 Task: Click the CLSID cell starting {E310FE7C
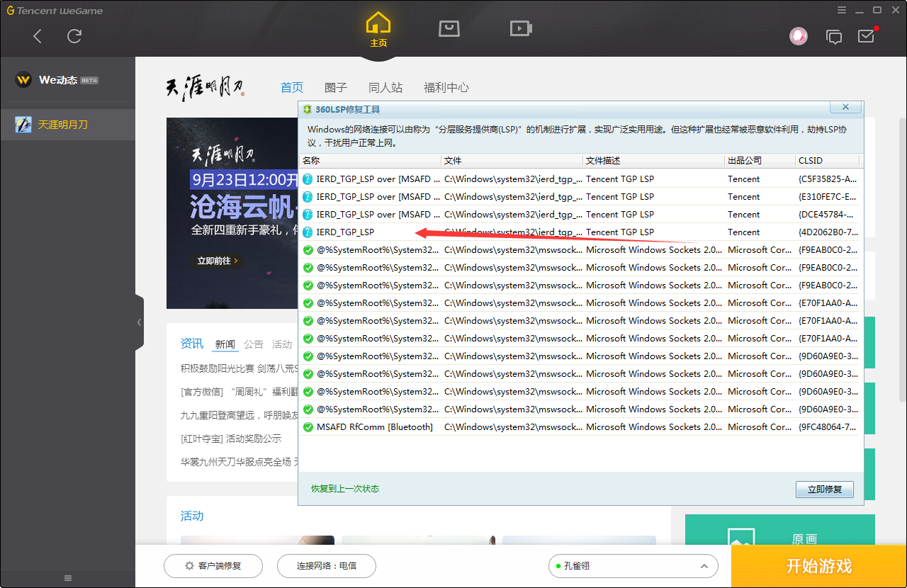[828, 197]
